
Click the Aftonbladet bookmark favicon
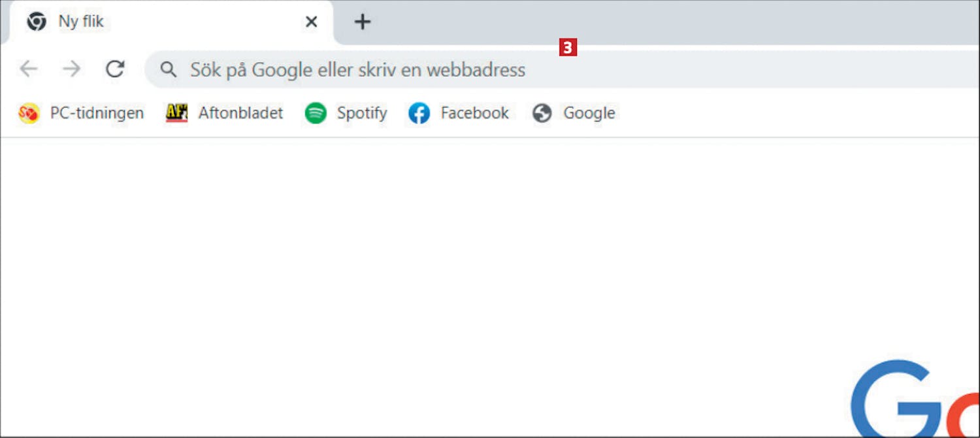click(x=176, y=113)
